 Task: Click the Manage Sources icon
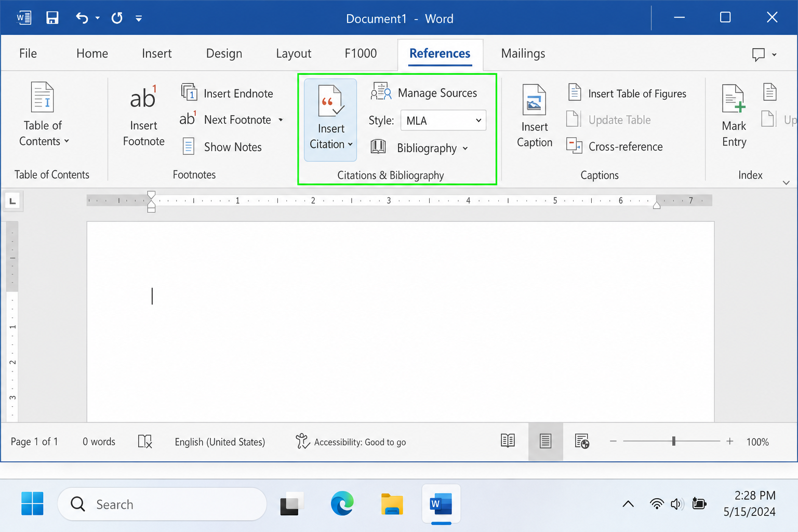click(381, 91)
